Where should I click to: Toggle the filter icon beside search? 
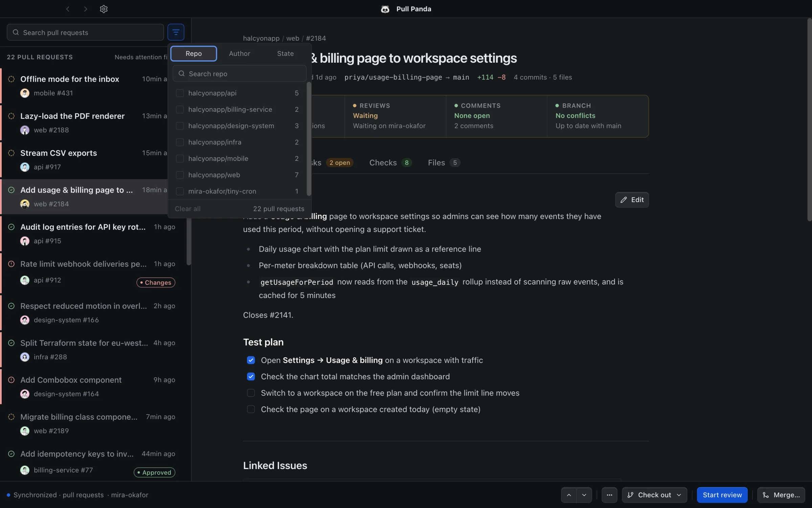coord(176,32)
